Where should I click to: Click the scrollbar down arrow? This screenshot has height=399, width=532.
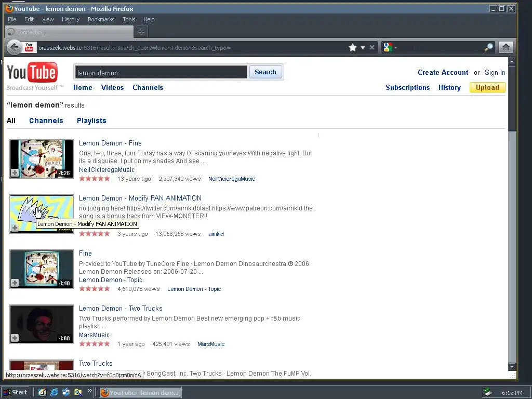[x=512, y=367]
